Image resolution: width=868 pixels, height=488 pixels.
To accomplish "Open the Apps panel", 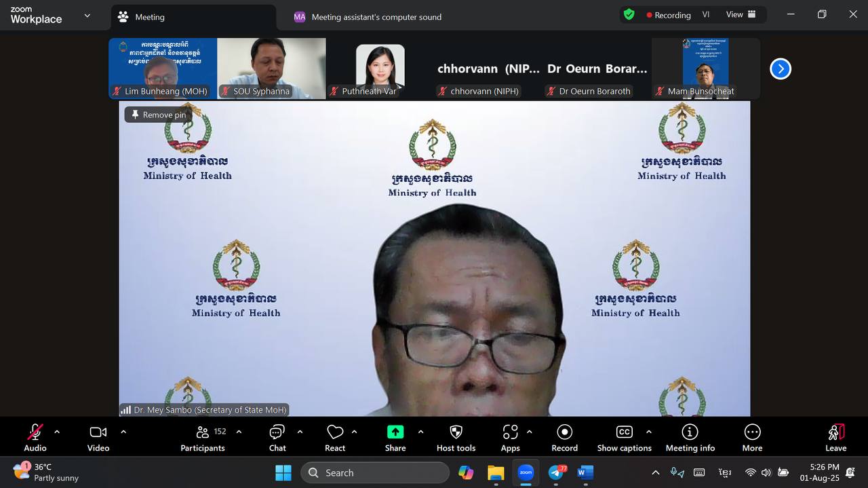I will (511, 438).
